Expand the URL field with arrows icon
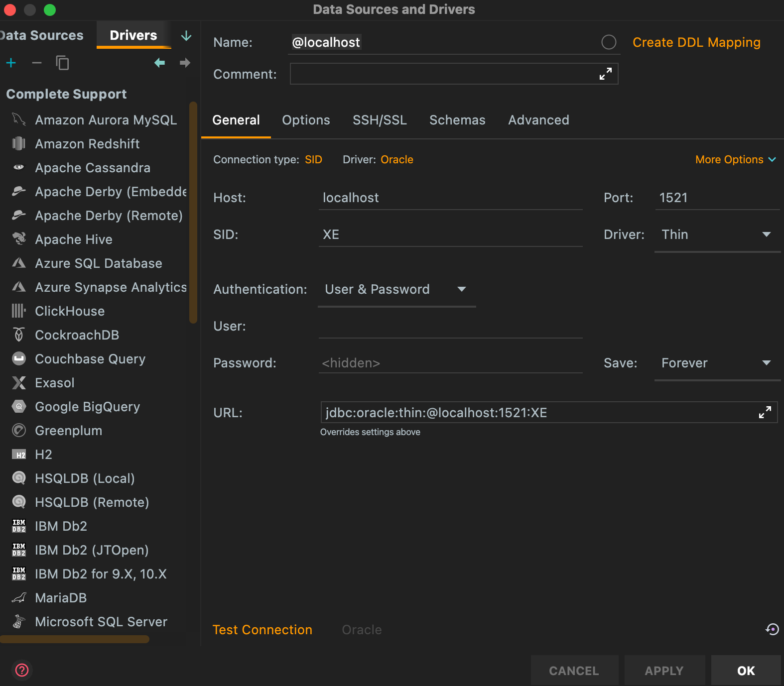Screen dimensions: 784x686 click(765, 412)
